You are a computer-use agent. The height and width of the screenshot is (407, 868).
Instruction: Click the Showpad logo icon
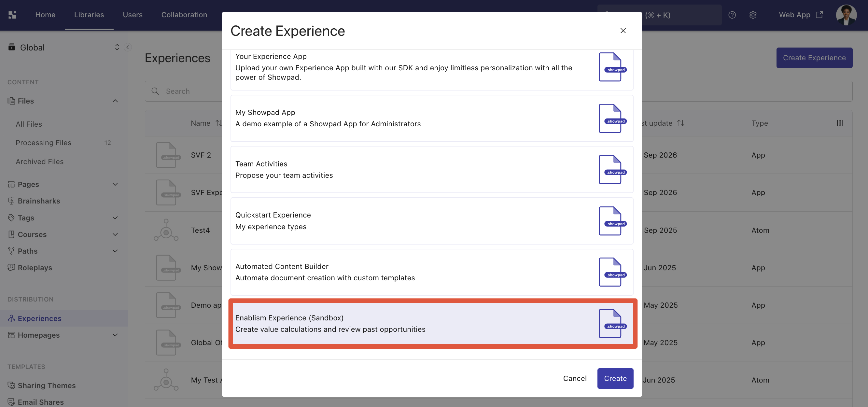[x=12, y=15]
